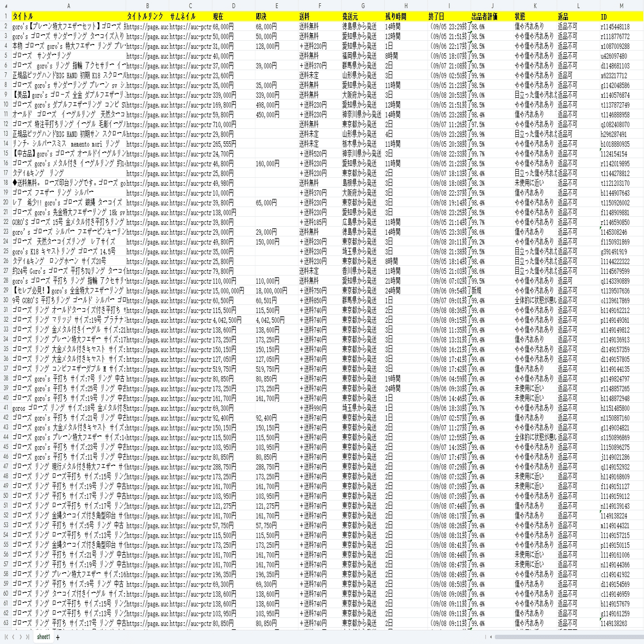Click the horizontal scrollbar left arrow
This screenshot has width=644, height=644.
click(x=491, y=637)
